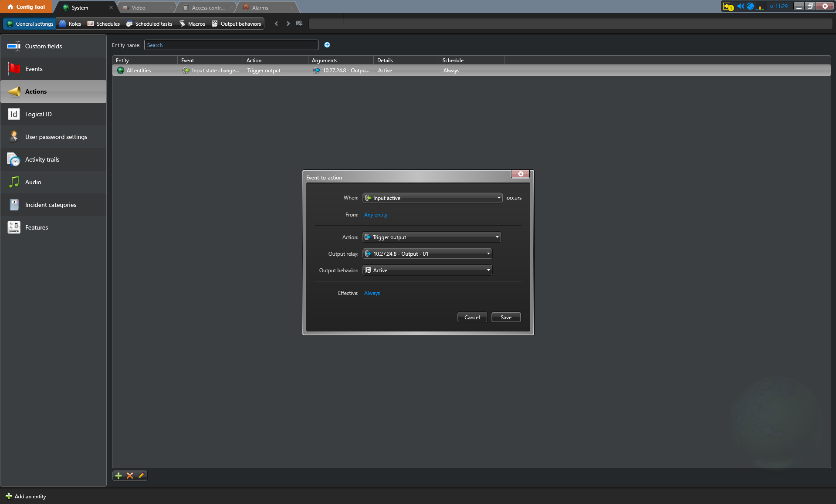Click the Any entity link
836x504 pixels.
pos(376,215)
